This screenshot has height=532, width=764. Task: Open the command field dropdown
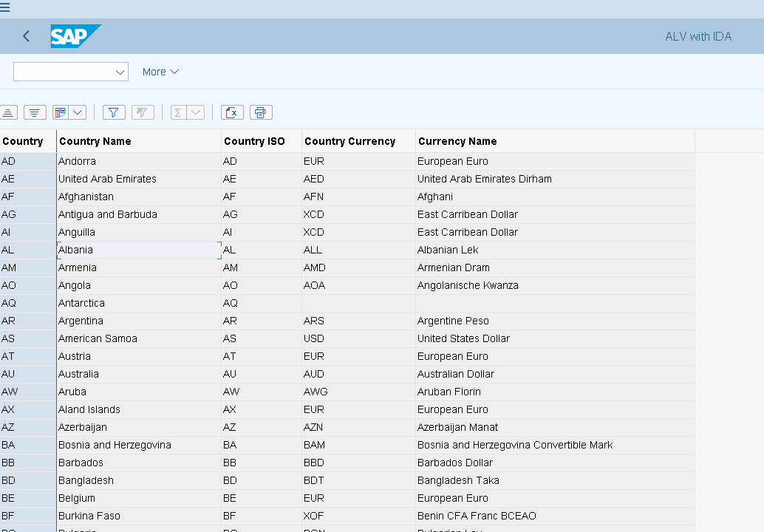tap(120, 72)
